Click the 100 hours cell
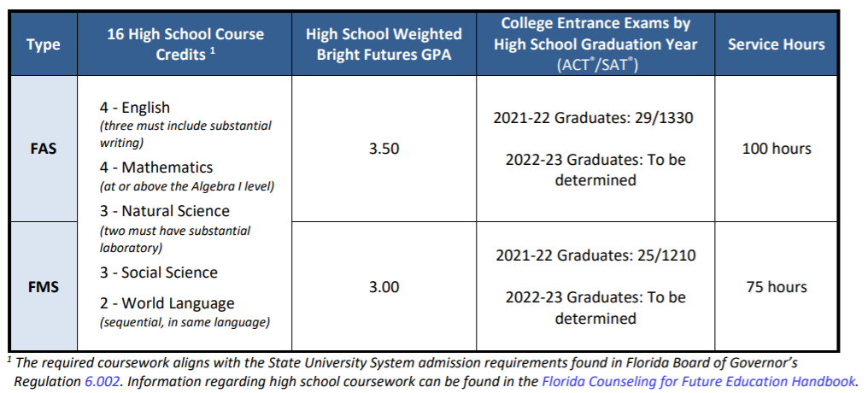This screenshot has width=868, height=393. 776,149
